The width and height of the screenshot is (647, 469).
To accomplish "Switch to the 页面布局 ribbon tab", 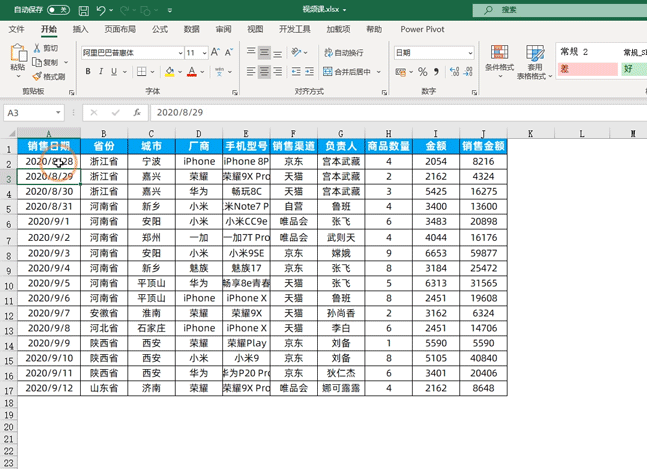I will click(120, 29).
